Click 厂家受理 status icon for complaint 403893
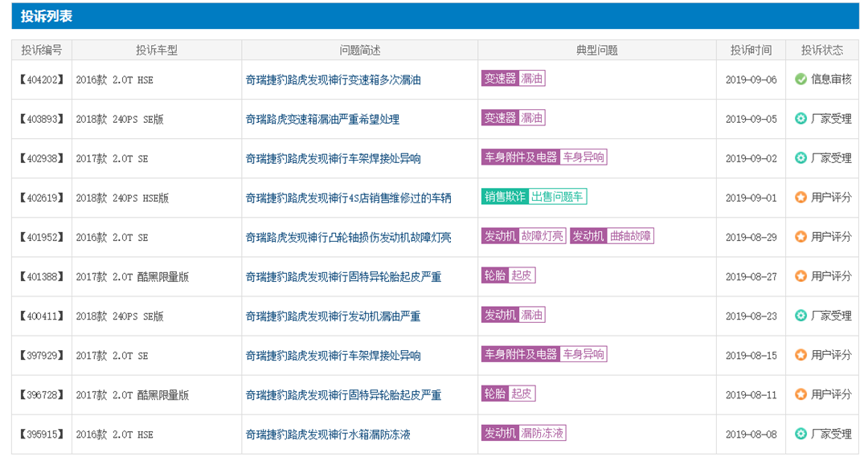The width and height of the screenshot is (868, 461). point(800,119)
